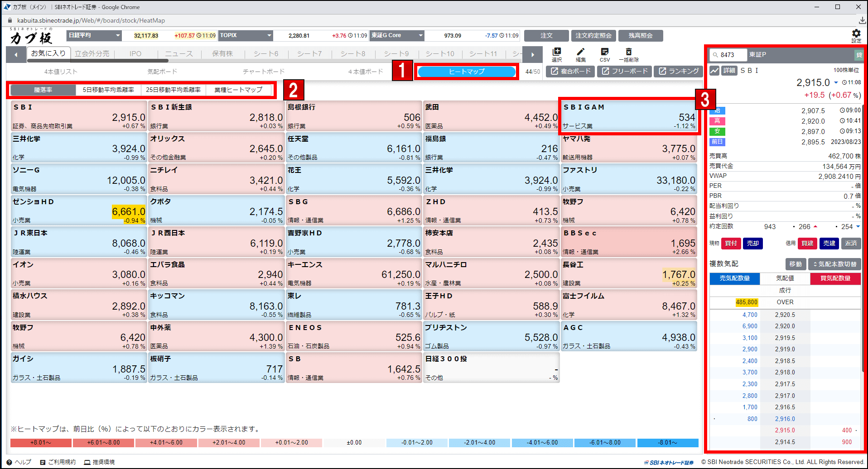Switch to 業種ヒートマップ mode
The width and height of the screenshot is (868, 469).
(238, 90)
